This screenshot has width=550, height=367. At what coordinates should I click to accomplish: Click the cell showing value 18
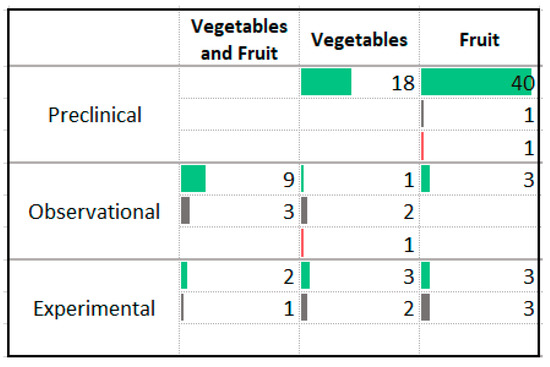[x=359, y=82]
